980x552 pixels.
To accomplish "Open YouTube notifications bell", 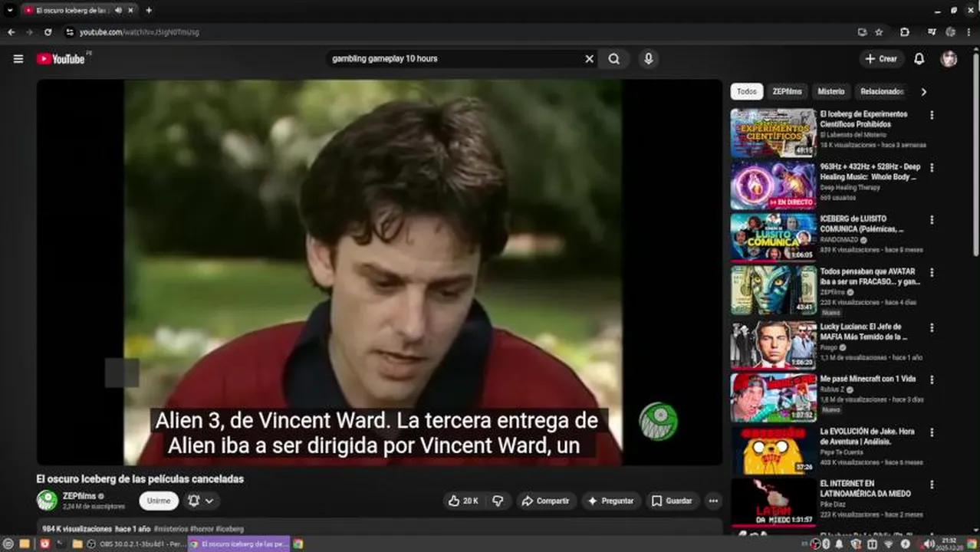I will [x=919, y=59].
